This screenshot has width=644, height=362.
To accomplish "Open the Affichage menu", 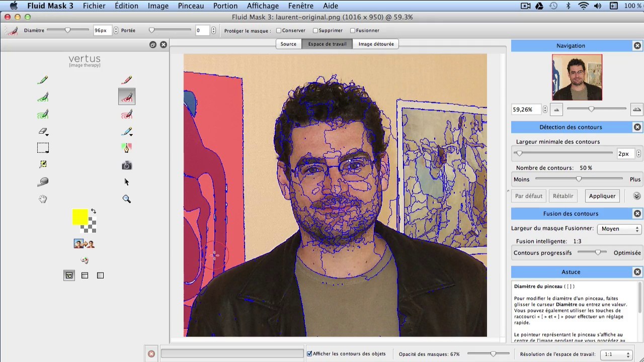I will tap(263, 6).
